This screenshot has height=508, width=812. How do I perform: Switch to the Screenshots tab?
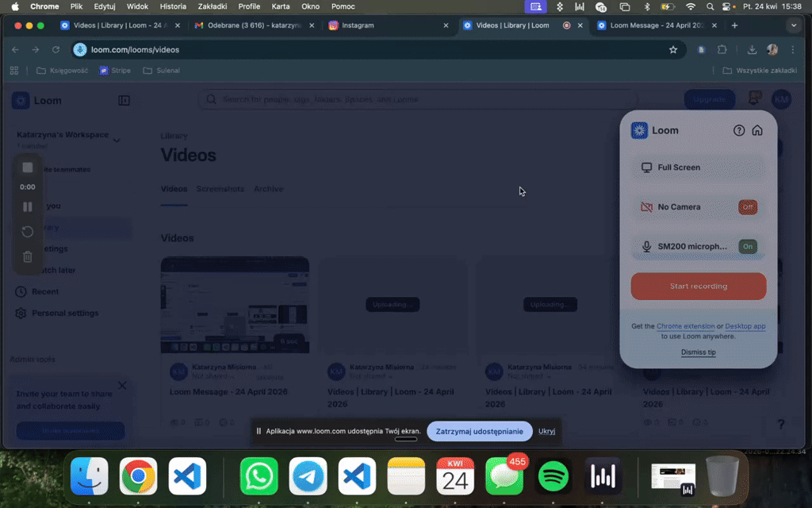220,189
